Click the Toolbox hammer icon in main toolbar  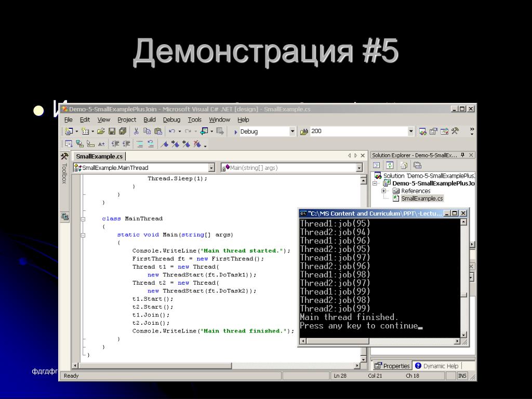pyautogui.click(x=455, y=131)
